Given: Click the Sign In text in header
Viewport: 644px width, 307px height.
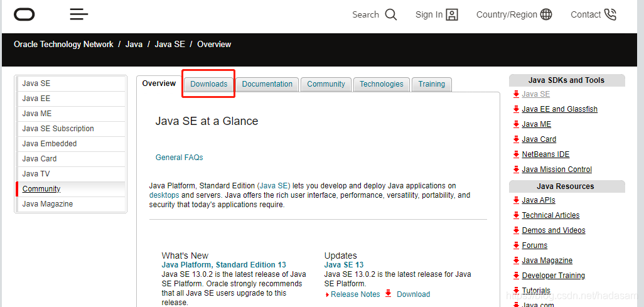Looking at the screenshot, I should click(429, 15).
